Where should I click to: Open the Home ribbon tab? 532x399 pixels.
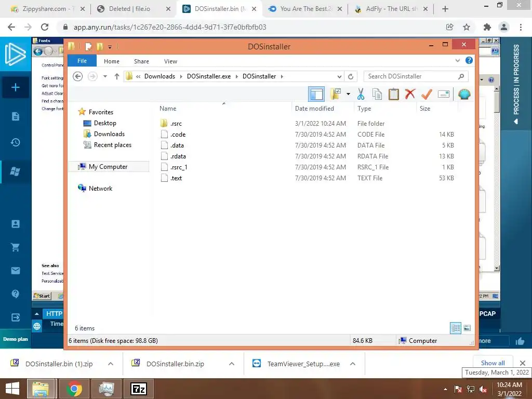pos(112,61)
